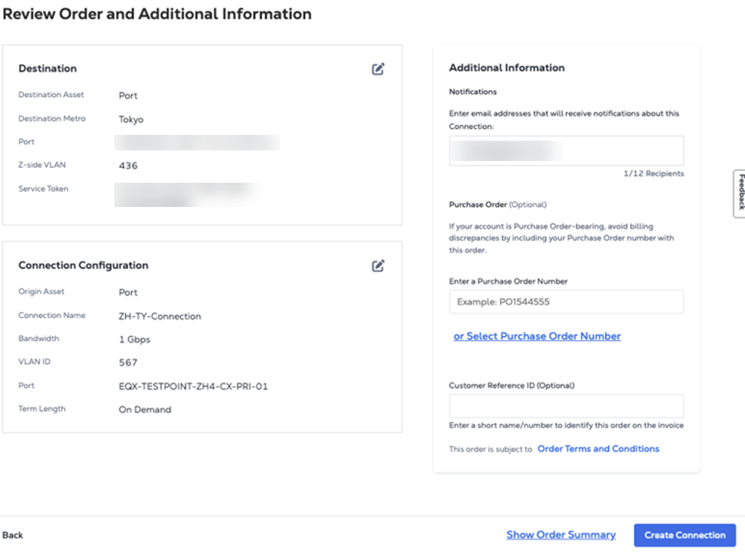Screen dimensions: 745x560
Task: Edit the Connection Configuration section
Action: [378, 266]
